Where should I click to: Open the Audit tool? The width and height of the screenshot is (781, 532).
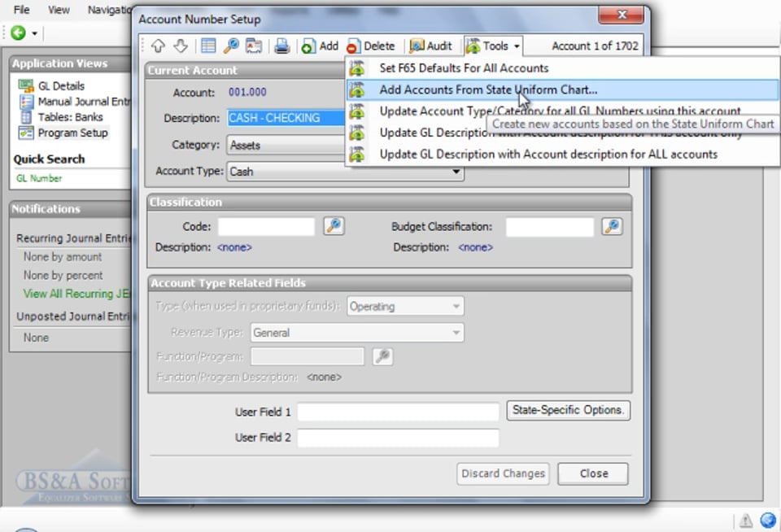[430, 46]
